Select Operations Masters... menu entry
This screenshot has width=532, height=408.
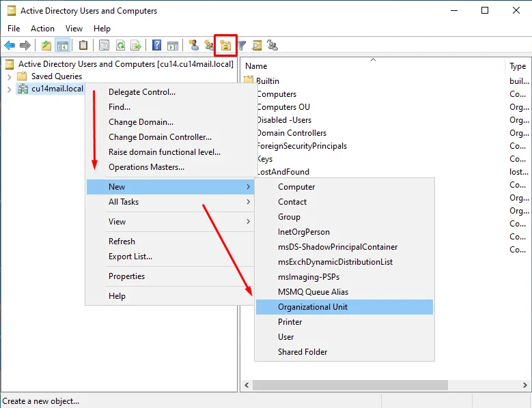171,167
